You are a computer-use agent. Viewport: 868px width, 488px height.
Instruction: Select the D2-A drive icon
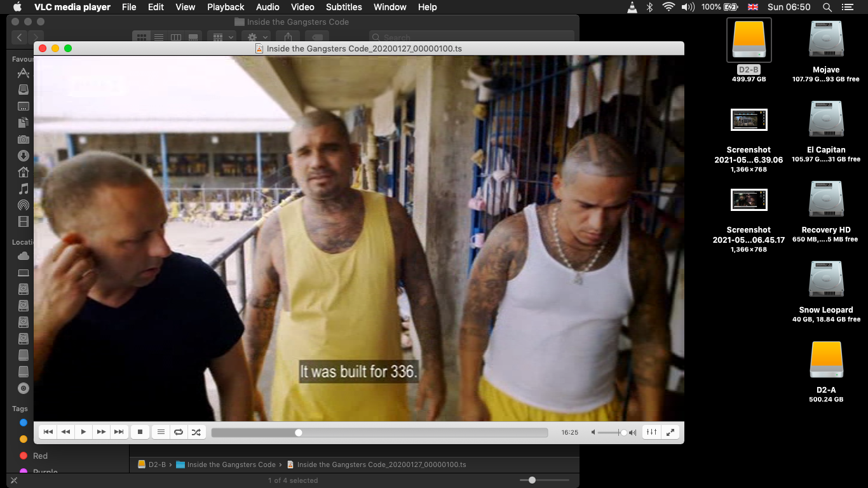pyautogui.click(x=826, y=360)
